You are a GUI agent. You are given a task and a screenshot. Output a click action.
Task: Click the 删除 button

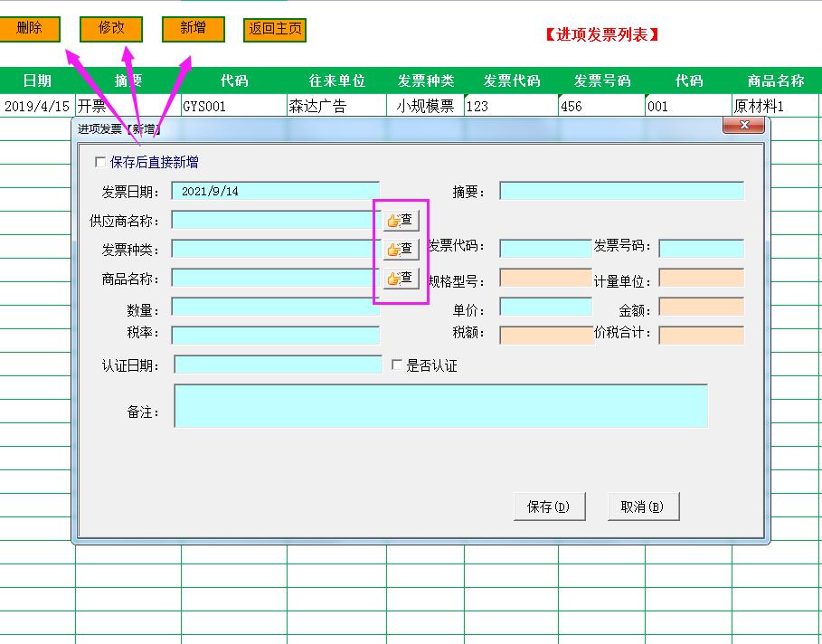30,29
